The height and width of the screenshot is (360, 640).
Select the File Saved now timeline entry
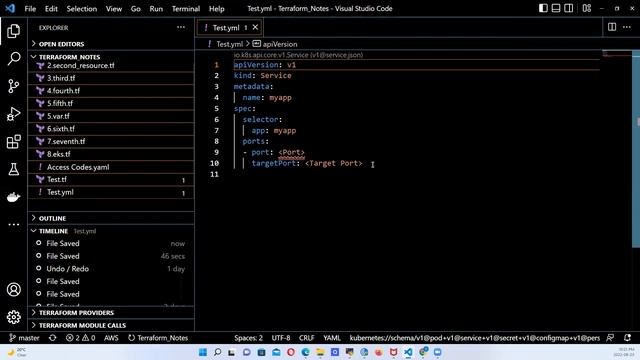tap(111, 243)
